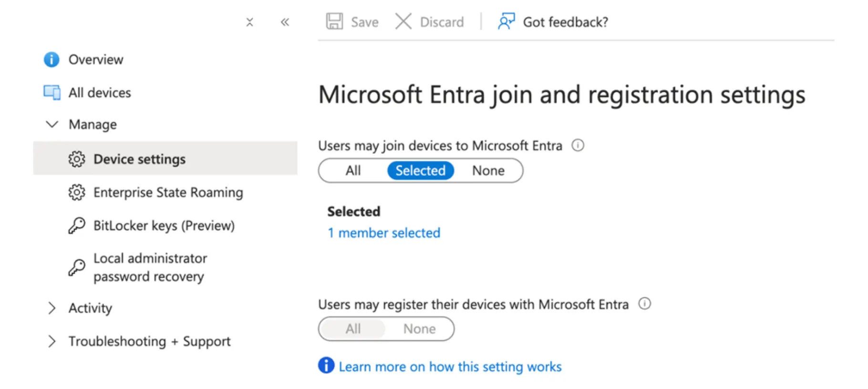Click the Enterprise State Roaming gear icon
The height and width of the screenshot is (389, 868).
click(76, 192)
